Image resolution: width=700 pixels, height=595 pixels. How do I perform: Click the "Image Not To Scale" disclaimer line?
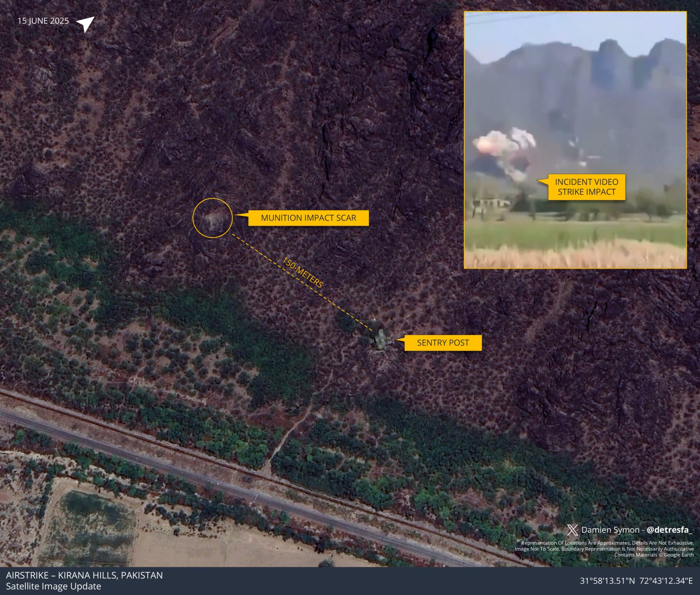click(604, 549)
